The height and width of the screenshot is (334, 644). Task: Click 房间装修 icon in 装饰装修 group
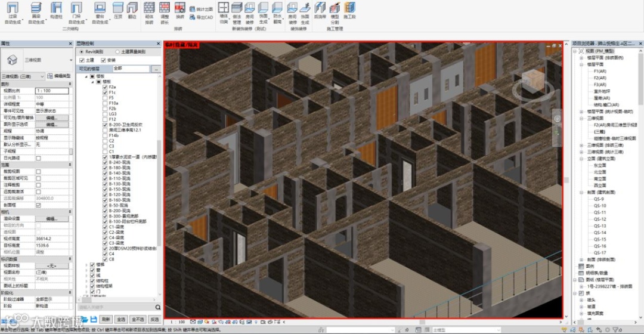[292, 8]
